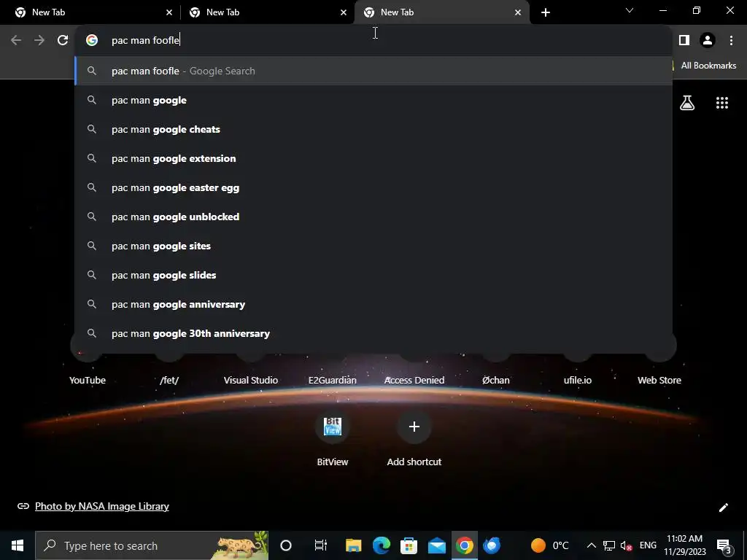Open the Chrome Labs flask icon
This screenshot has height=560, width=747.
[x=687, y=103]
